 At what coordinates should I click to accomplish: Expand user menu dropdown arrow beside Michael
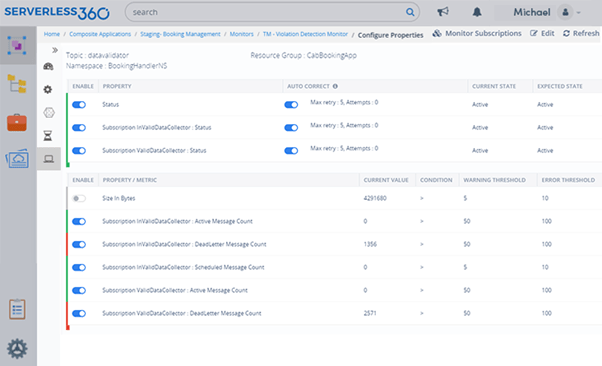click(x=579, y=13)
